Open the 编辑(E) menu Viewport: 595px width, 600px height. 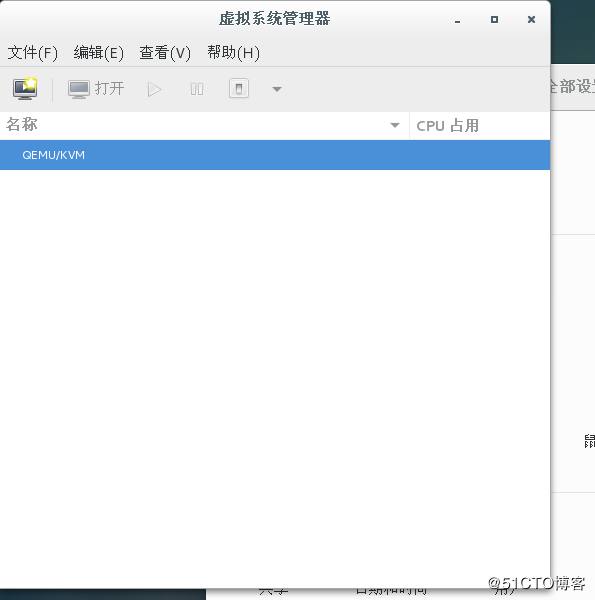[99, 53]
